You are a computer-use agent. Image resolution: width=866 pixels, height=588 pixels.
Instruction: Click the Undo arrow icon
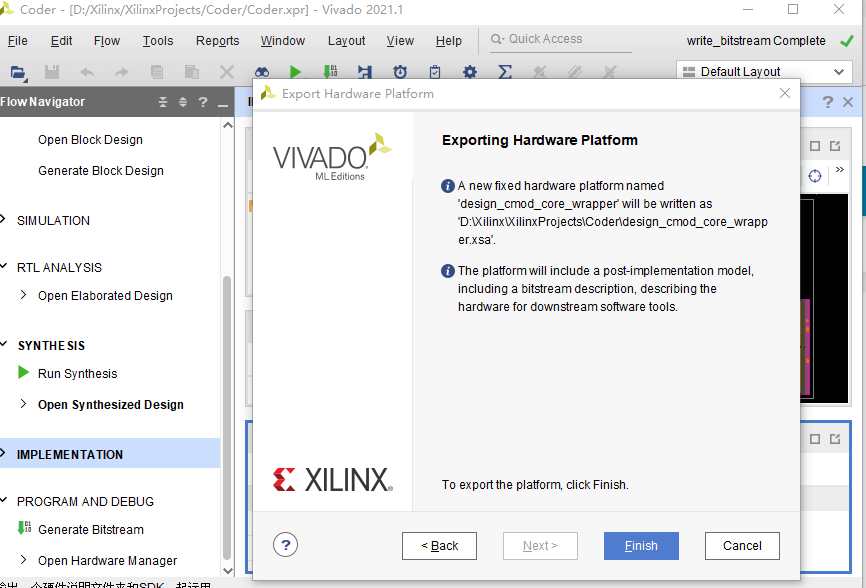[87, 72]
